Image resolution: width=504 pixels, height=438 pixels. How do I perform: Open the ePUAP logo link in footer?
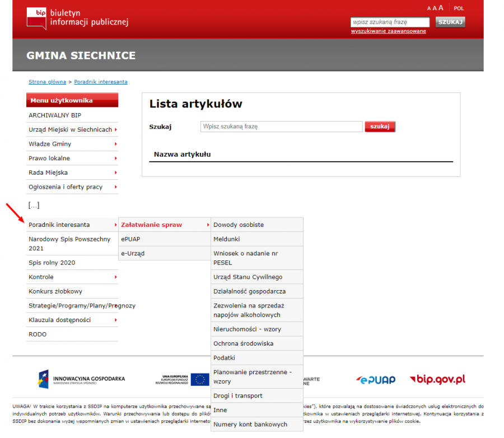[375, 380]
